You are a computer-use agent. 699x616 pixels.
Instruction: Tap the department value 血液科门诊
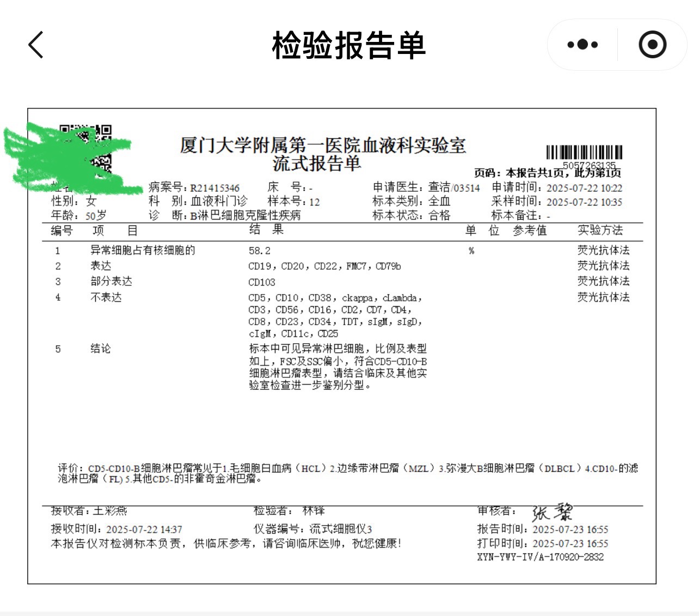point(218,202)
